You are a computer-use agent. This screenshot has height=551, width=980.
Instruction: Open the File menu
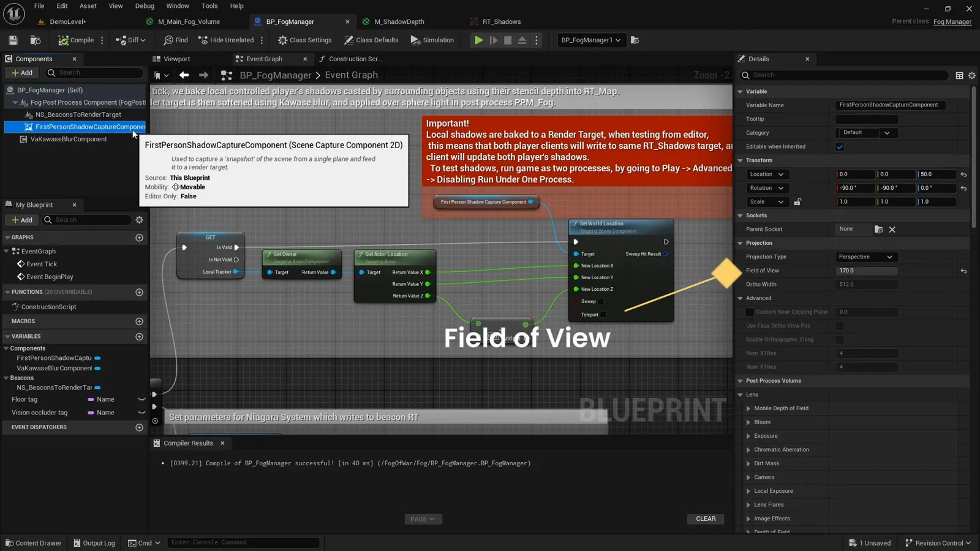39,6
